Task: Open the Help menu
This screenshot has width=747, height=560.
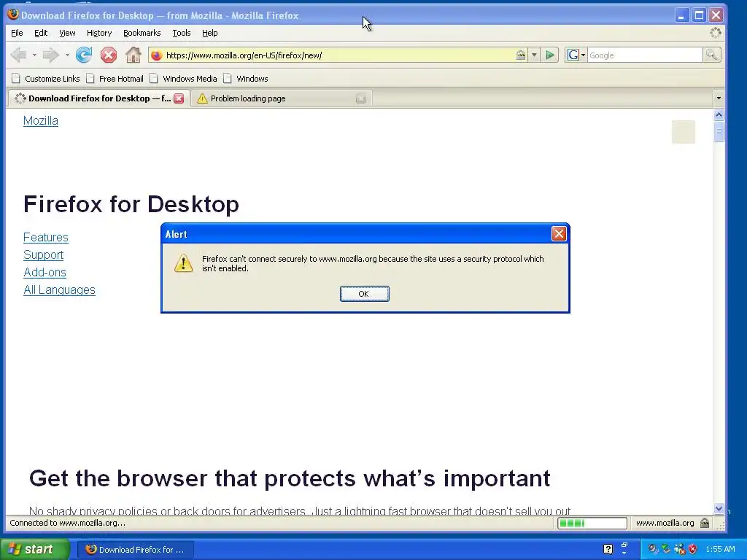Action: coord(209,33)
